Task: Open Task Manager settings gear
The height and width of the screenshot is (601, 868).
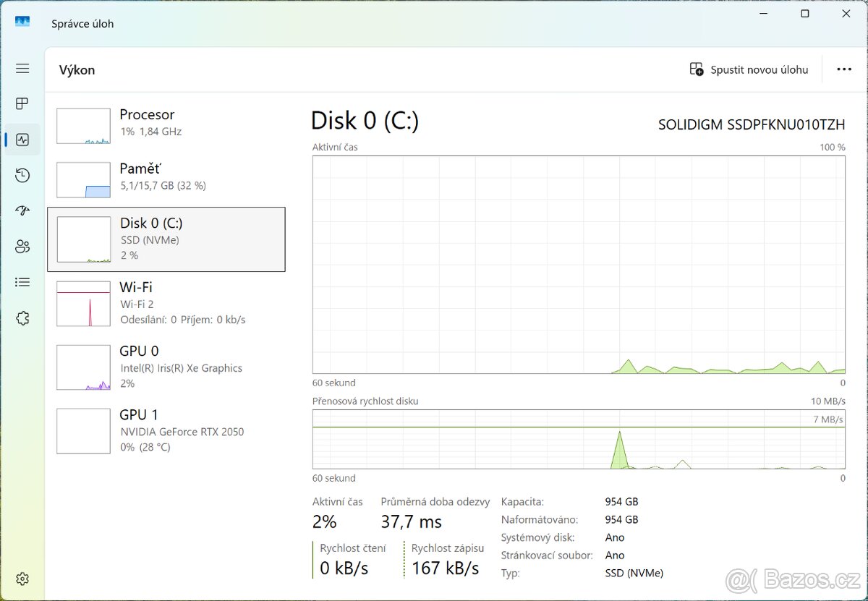Action: (22, 579)
